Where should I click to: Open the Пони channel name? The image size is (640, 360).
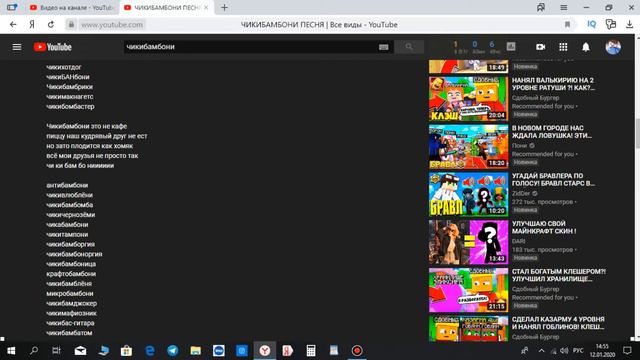[x=520, y=146]
